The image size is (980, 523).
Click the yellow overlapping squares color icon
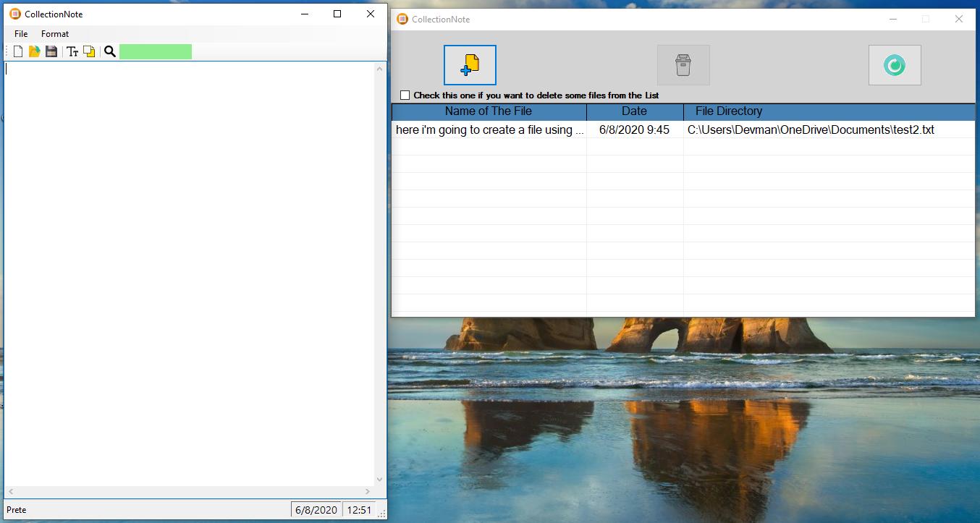click(89, 51)
